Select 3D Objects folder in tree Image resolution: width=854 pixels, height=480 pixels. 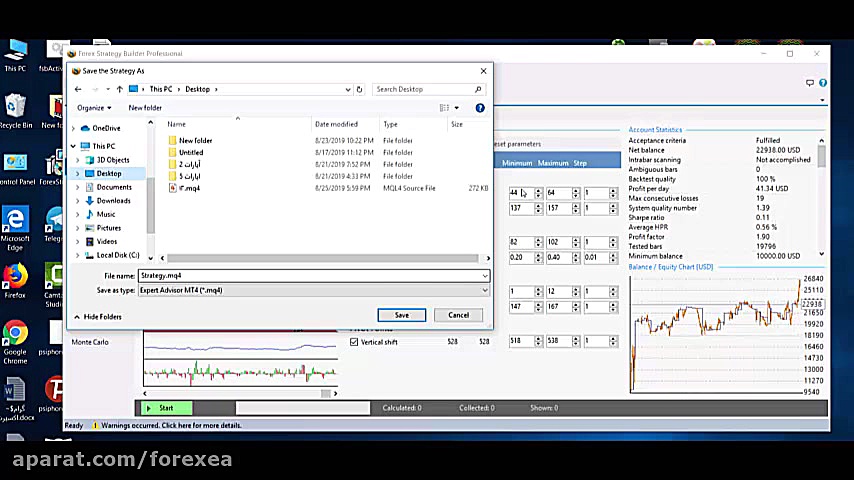(108, 160)
